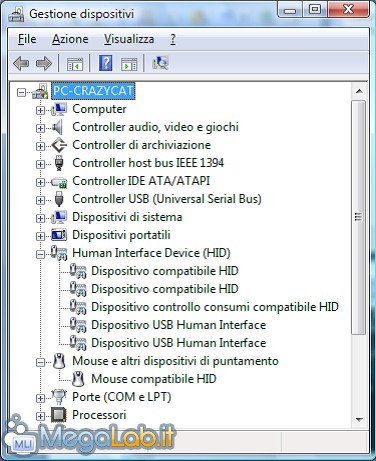Click the mouse pointing devices category icon

(59, 361)
